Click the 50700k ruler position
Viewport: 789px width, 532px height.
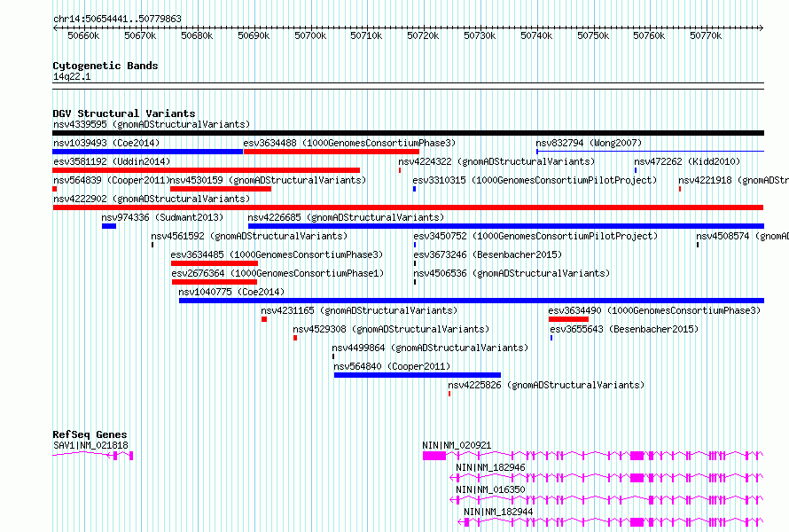click(310, 35)
